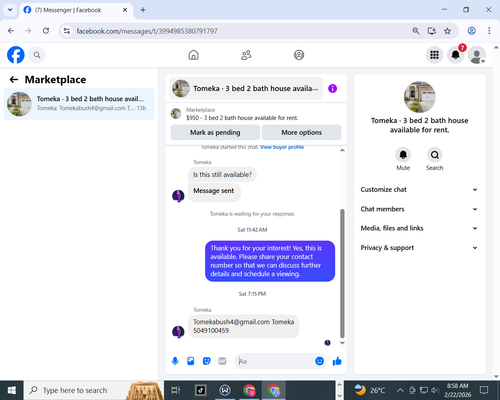
Task: Expand the Chat members section
Action: (x=419, y=209)
